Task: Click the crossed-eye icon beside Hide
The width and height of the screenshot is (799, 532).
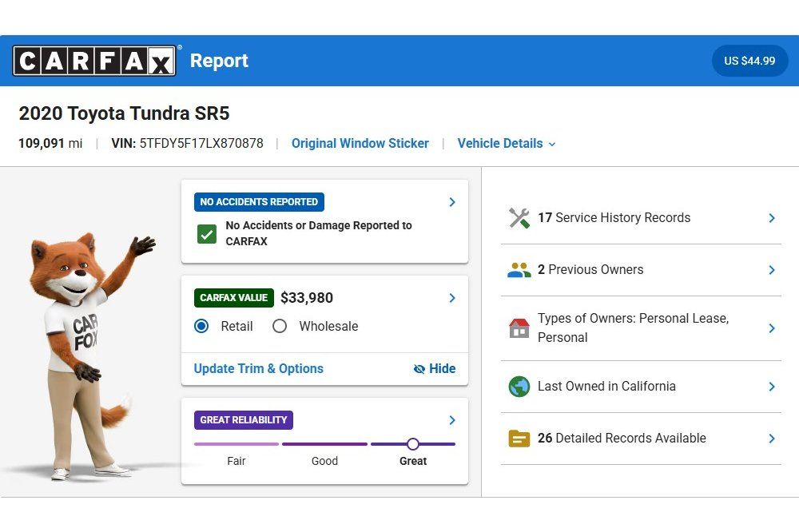Action: pyautogui.click(x=419, y=369)
